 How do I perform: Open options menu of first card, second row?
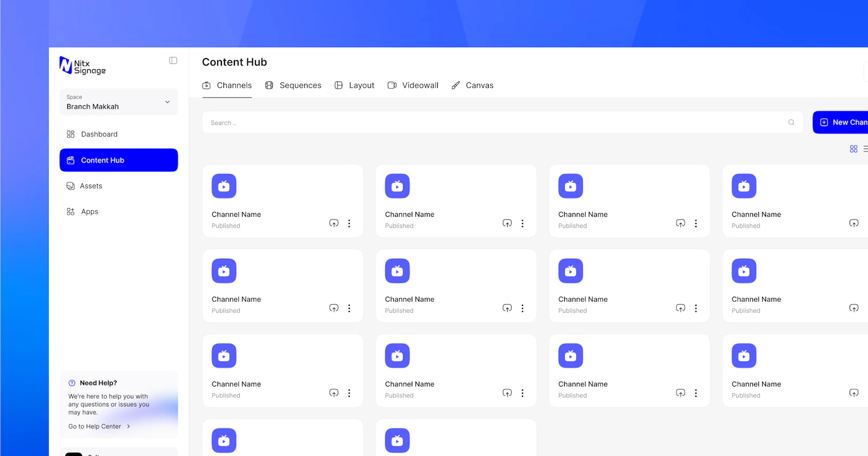tap(349, 308)
